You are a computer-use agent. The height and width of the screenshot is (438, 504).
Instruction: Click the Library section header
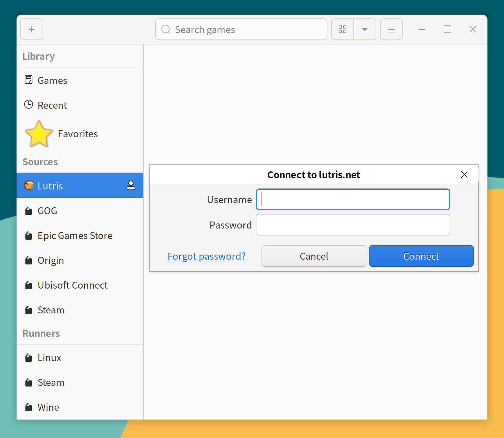39,56
